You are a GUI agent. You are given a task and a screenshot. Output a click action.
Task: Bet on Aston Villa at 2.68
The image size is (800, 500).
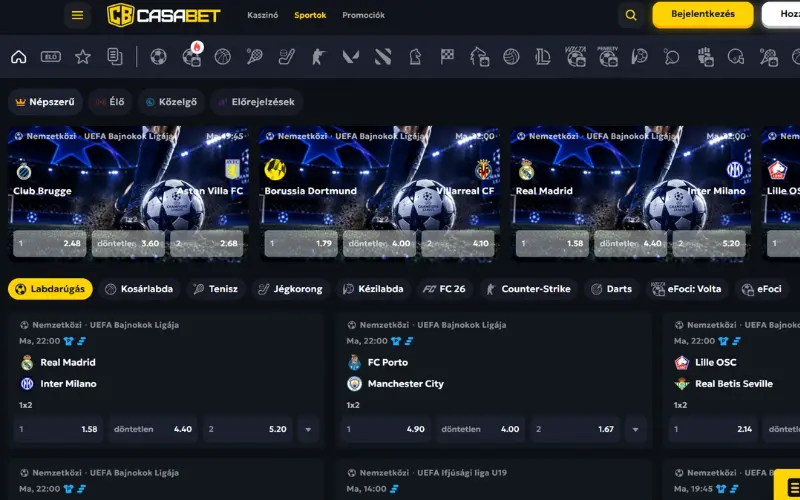click(x=207, y=243)
